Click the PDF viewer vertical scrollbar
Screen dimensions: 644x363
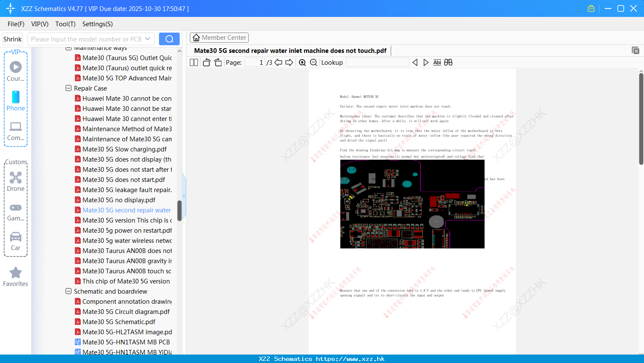641,118
